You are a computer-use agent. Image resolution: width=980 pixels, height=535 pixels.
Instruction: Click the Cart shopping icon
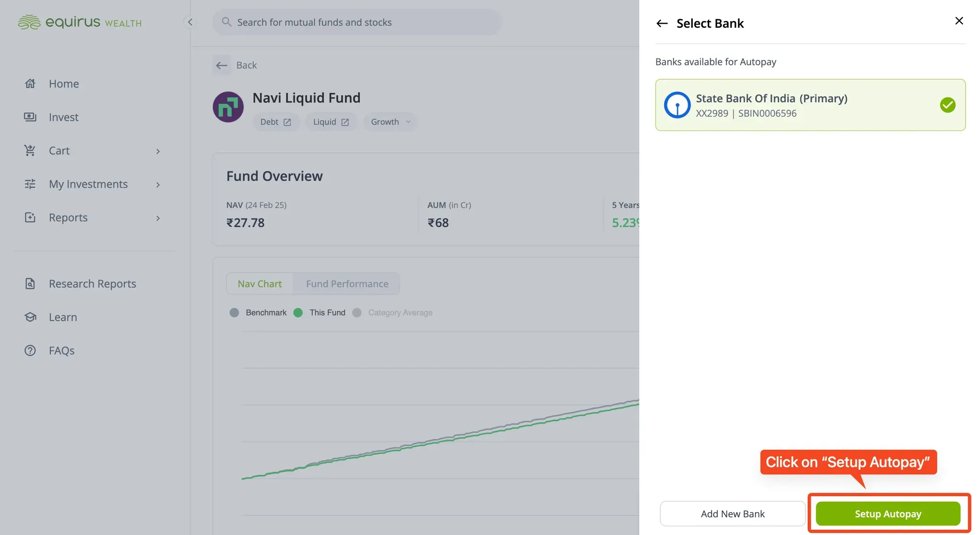pos(30,151)
